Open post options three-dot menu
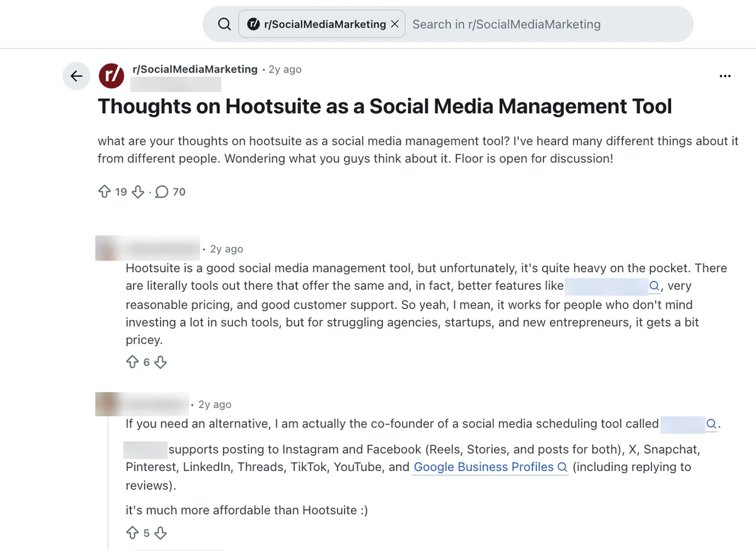The width and height of the screenshot is (756, 551). point(725,76)
